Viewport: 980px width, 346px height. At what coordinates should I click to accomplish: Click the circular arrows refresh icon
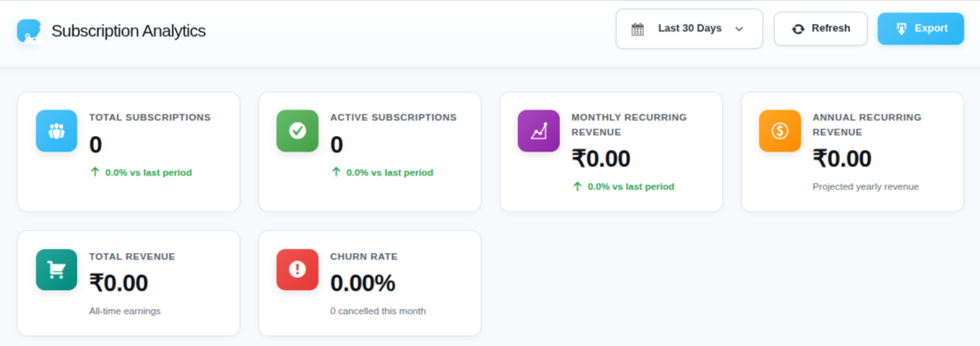coord(798,29)
